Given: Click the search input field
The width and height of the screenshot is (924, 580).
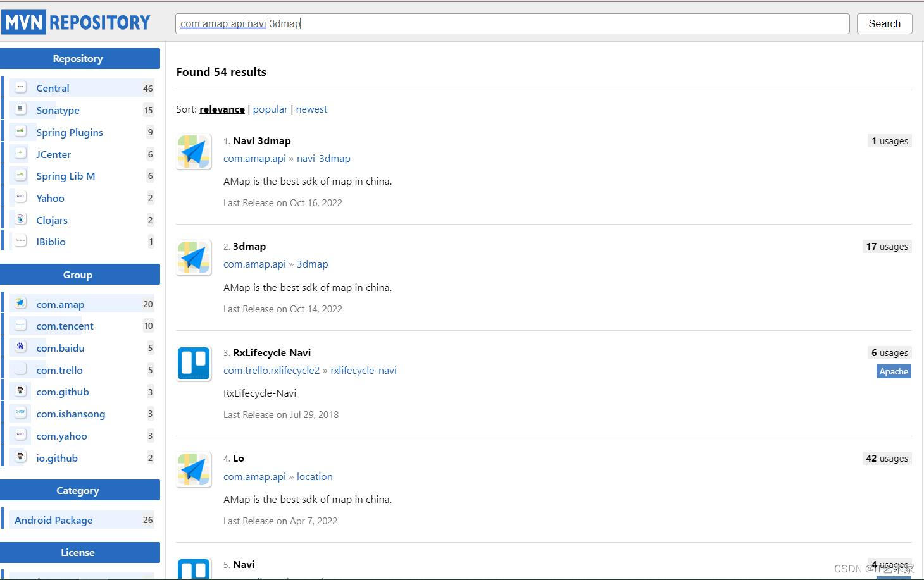Looking at the screenshot, I should click(512, 23).
